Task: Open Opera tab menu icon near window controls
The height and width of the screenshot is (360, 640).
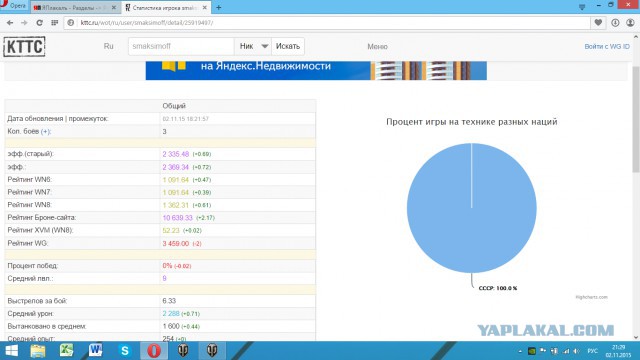Action: click(582, 7)
